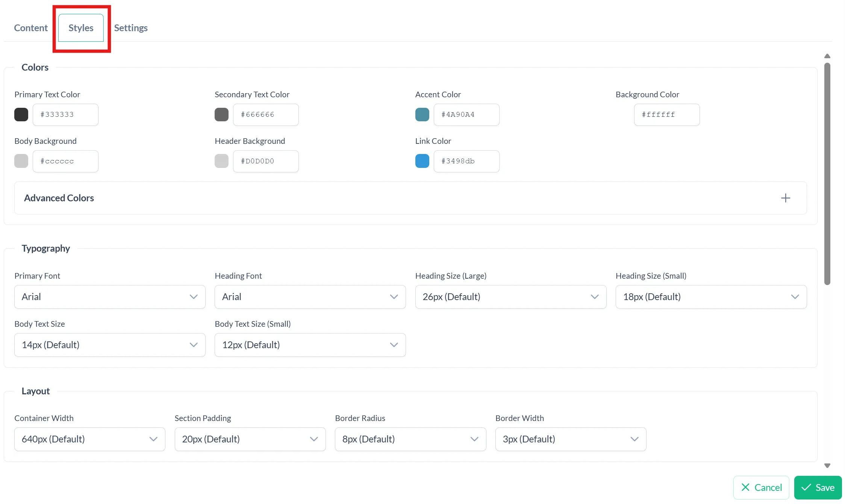Edit the Secondary Text Color hex field

(x=266, y=115)
